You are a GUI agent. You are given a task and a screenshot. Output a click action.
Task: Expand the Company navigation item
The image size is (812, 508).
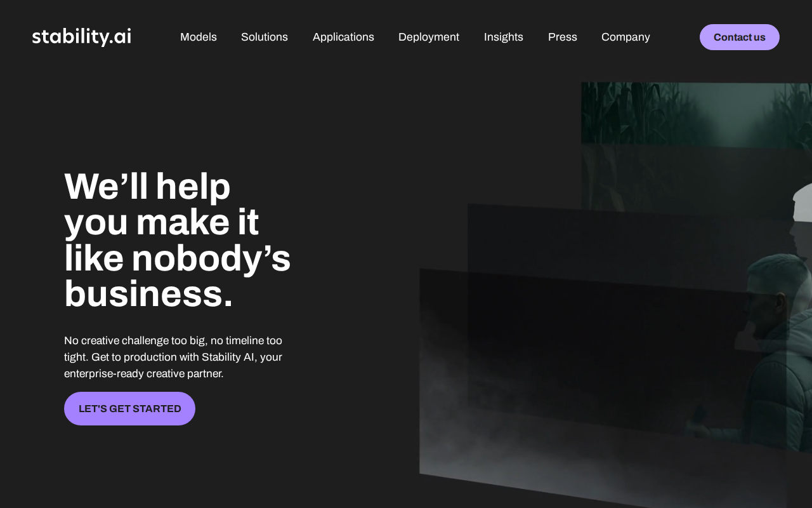[625, 37]
